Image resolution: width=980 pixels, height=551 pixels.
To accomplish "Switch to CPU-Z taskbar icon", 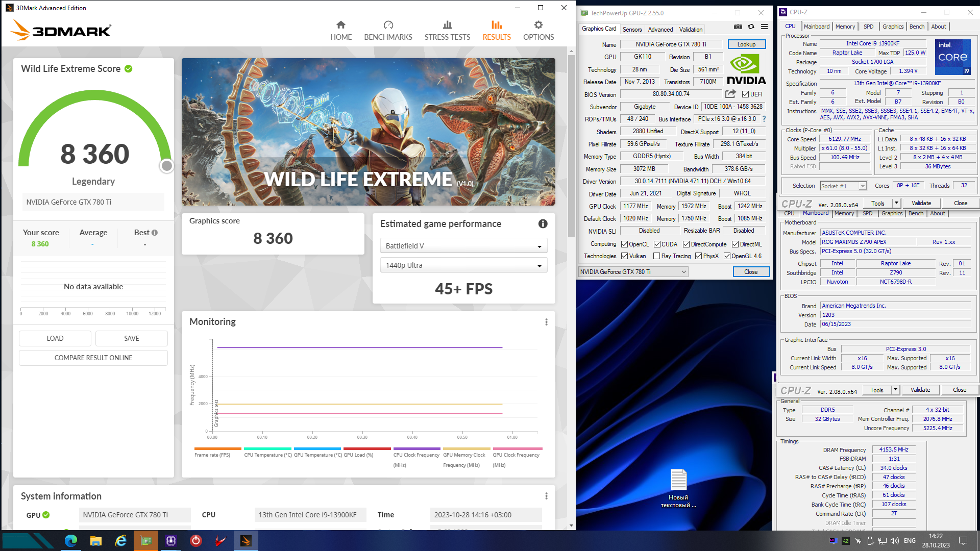I will 170,541.
